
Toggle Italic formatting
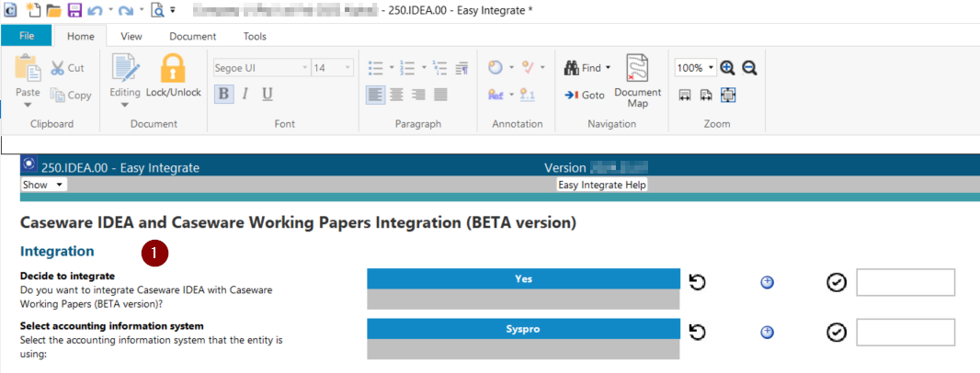coord(245,94)
